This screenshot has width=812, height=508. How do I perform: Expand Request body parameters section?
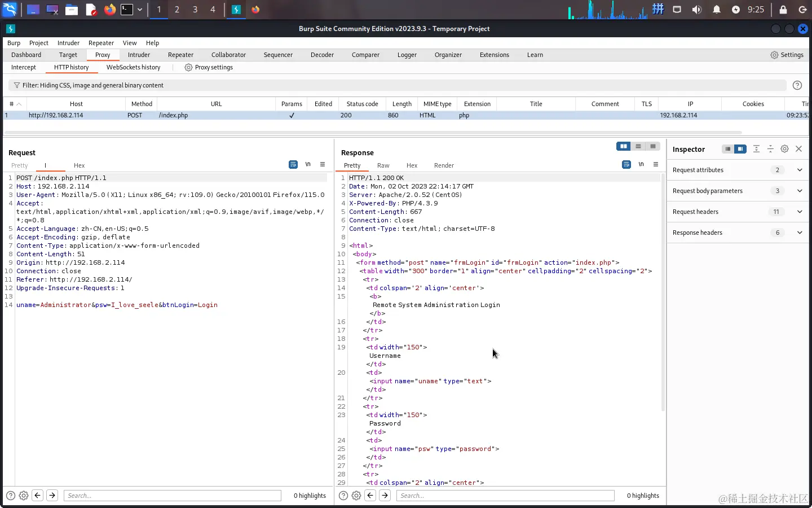[x=799, y=191]
